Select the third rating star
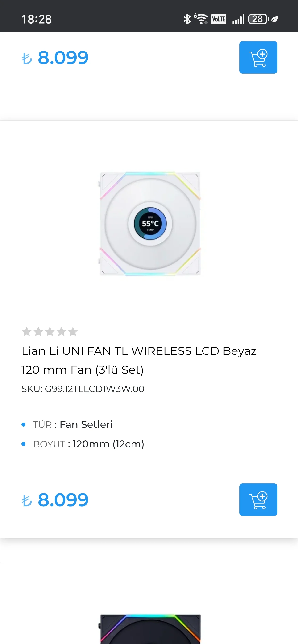The width and height of the screenshot is (298, 644). (x=50, y=332)
